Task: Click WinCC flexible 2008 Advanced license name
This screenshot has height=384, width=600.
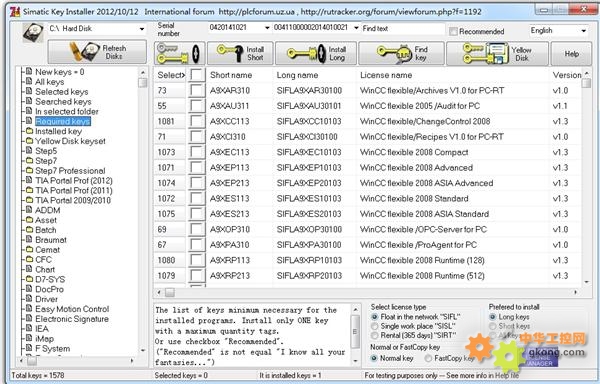Action: [416, 168]
